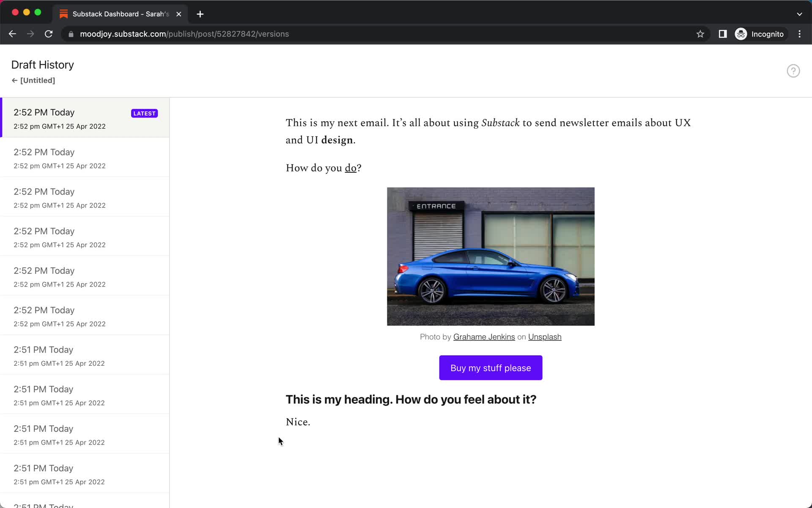Click the 2:51 PM Today draft entry

[x=85, y=355]
